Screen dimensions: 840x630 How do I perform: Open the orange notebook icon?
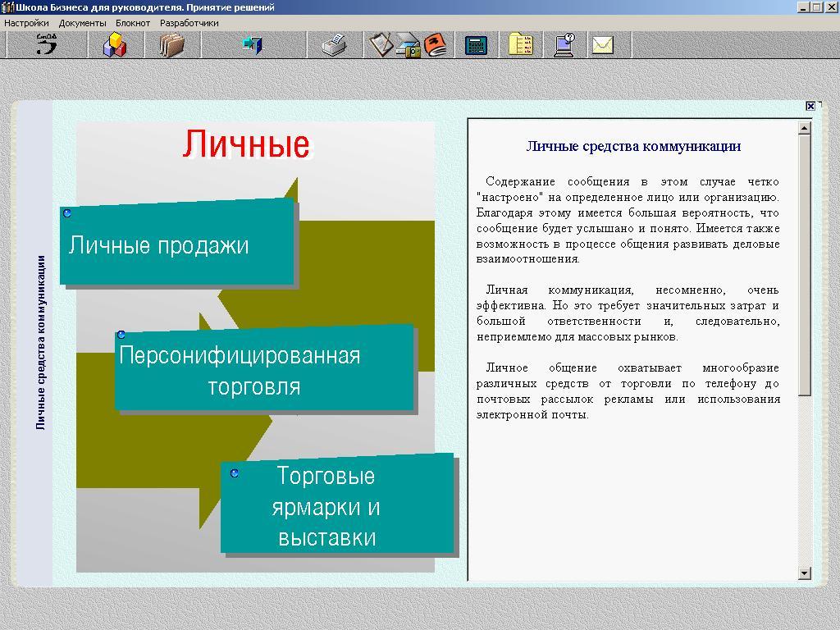pyautogui.click(x=436, y=45)
